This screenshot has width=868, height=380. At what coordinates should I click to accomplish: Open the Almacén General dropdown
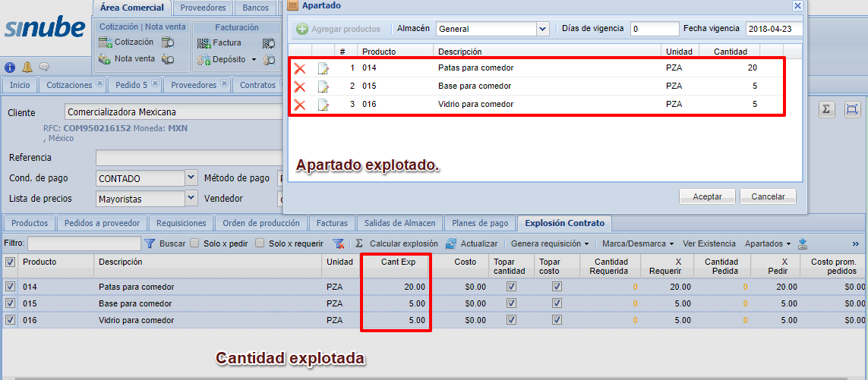tap(542, 29)
